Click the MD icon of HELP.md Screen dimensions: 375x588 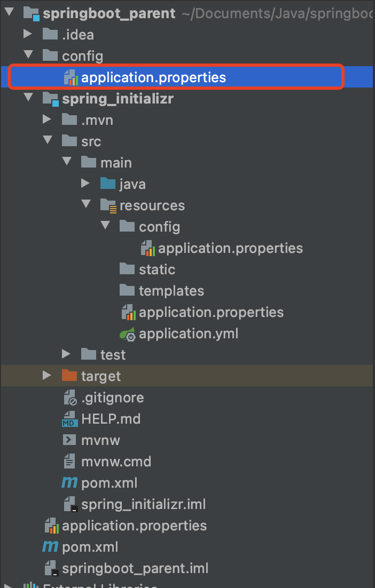pyautogui.click(x=70, y=418)
